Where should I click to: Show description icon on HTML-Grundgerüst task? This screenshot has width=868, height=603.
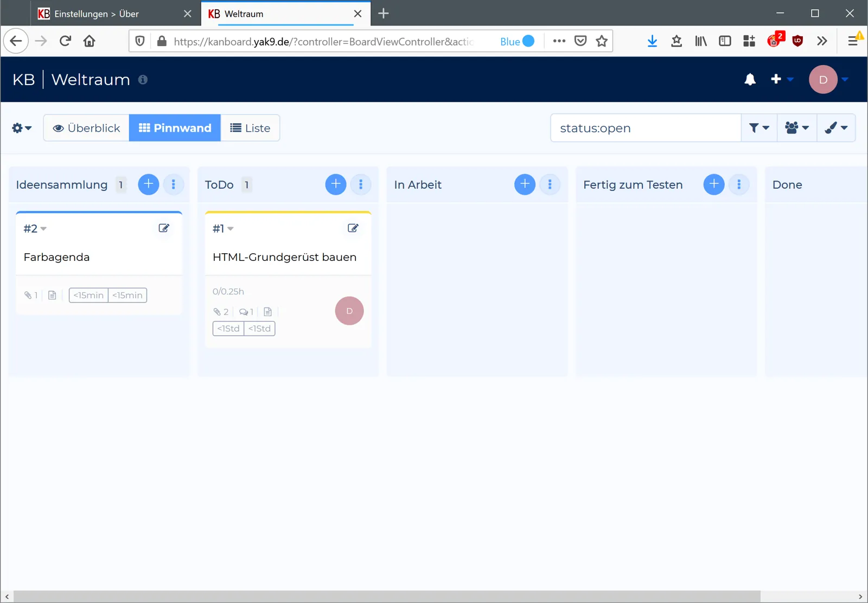[x=267, y=312]
